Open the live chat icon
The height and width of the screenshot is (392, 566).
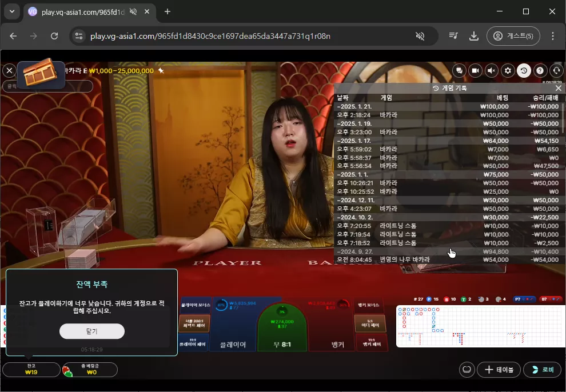point(459,71)
